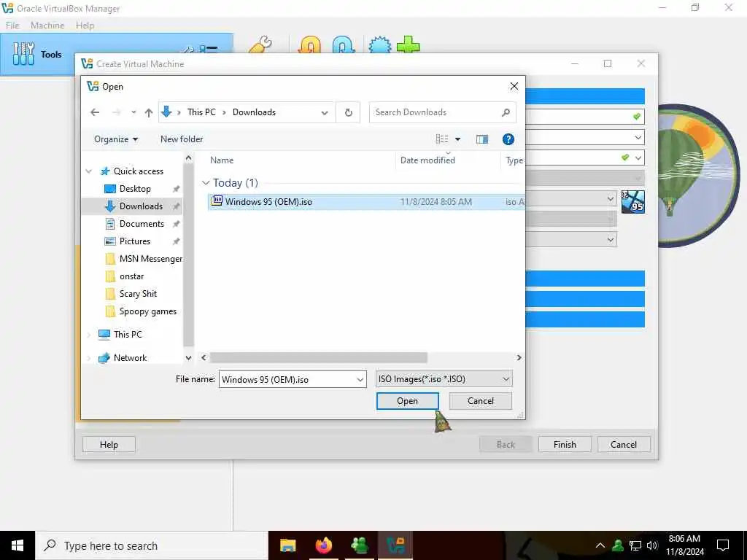
Task: Open the onstar folder
Action: point(131,276)
